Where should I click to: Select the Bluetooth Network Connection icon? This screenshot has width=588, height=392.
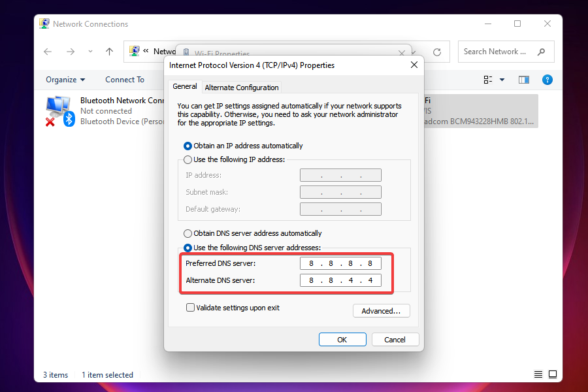(x=60, y=111)
